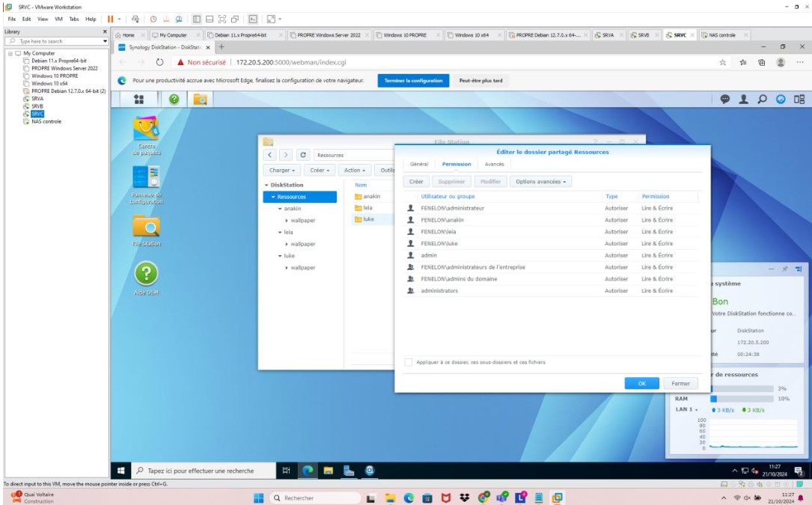Open File Explorer in the guest taskbar

click(x=329, y=471)
